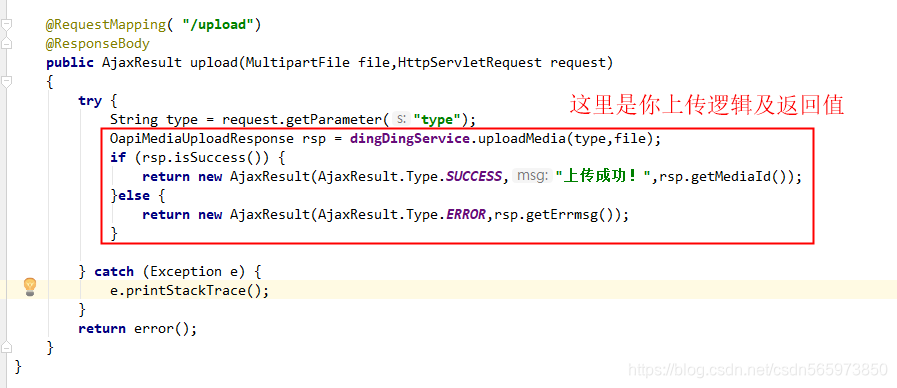The image size is (897, 388).
Task: Click the uploadMedia method call
Action: point(521,139)
